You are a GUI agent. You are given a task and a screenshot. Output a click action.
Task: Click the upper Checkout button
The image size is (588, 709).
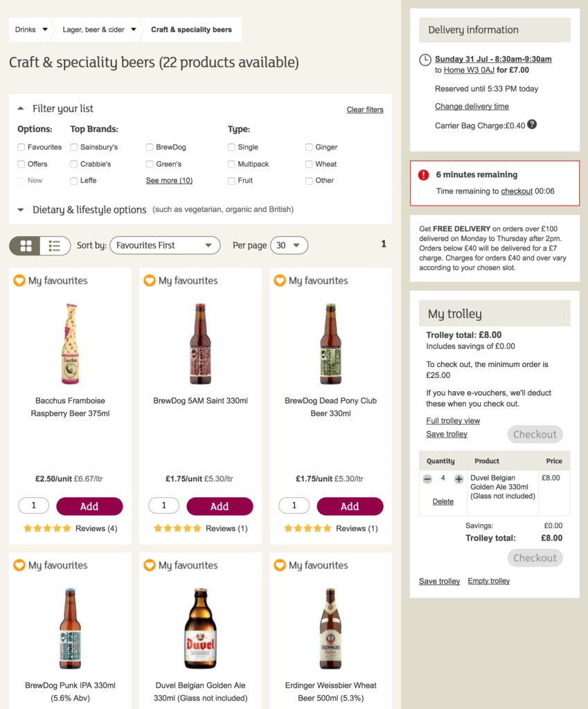[x=535, y=434]
